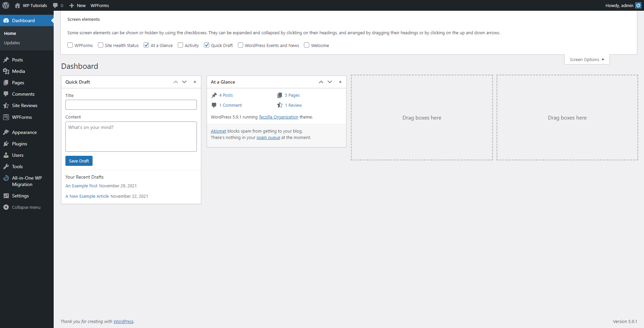Open the 4 Posts link
The height and width of the screenshot is (328, 644).
click(226, 95)
